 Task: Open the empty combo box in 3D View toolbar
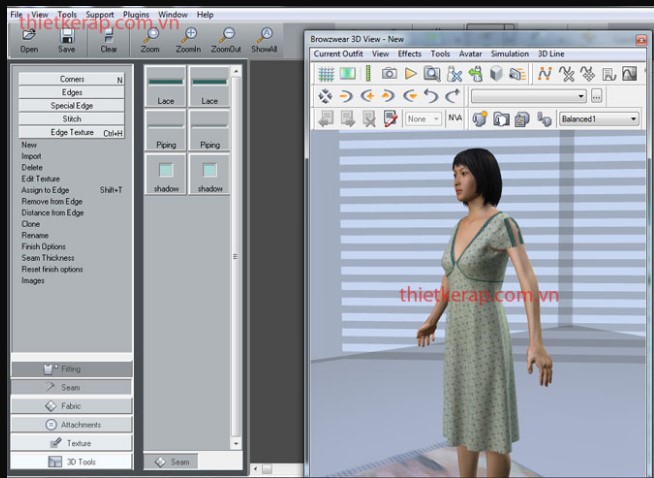coord(528,96)
